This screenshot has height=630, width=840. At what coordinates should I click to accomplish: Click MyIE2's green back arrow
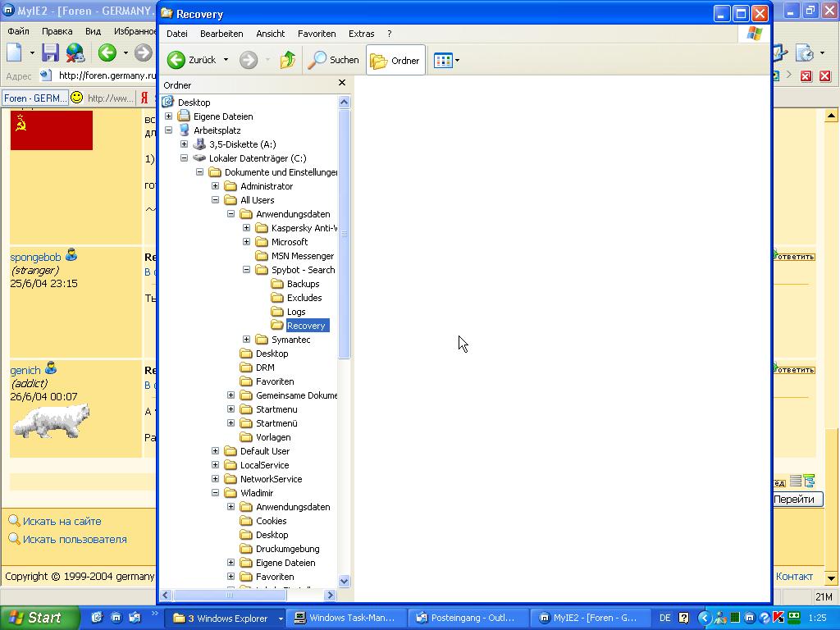coord(107,52)
